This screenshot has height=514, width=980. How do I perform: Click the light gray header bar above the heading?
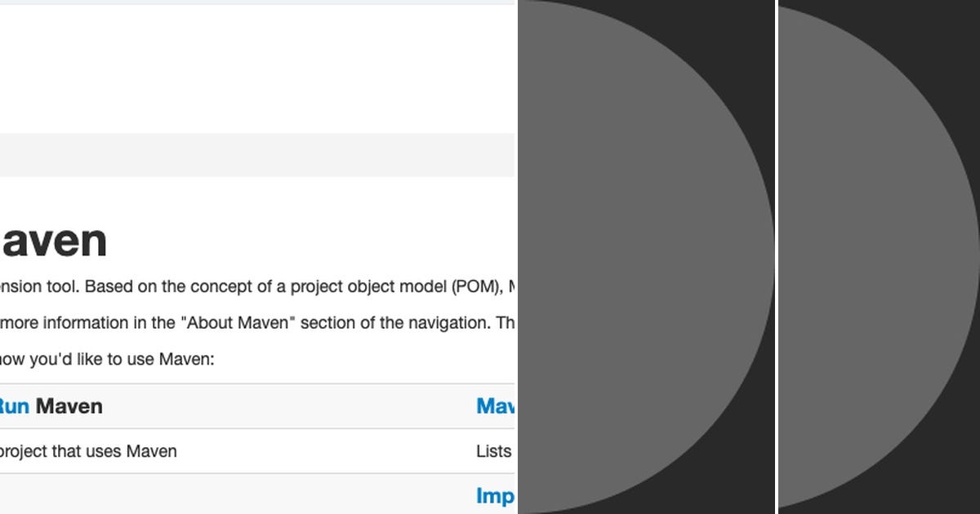point(245,153)
